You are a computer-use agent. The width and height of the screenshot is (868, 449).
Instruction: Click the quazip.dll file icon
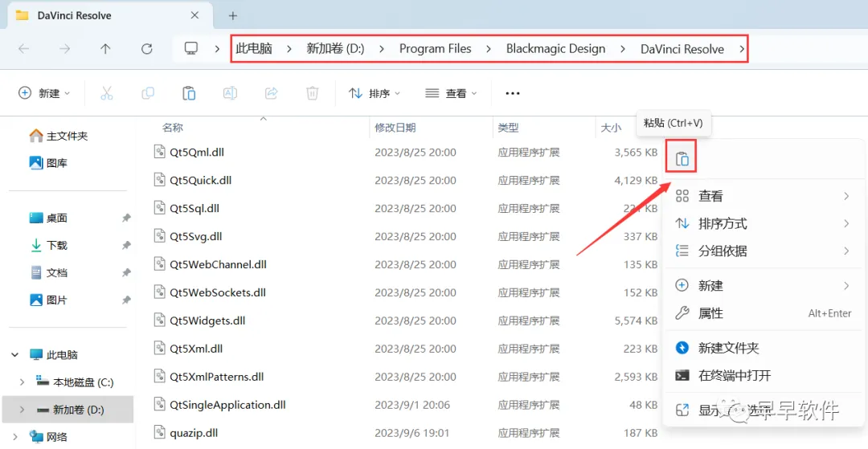point(160,433)
